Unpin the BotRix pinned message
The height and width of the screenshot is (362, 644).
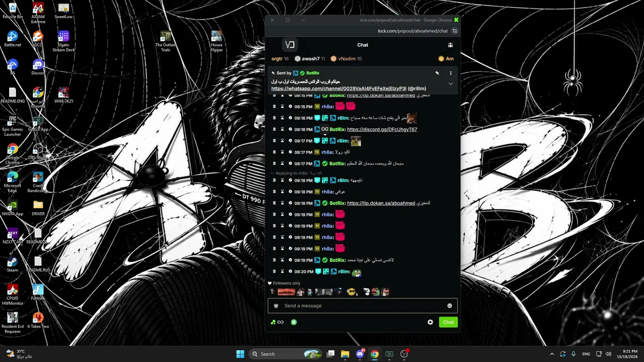coord(437,73)
